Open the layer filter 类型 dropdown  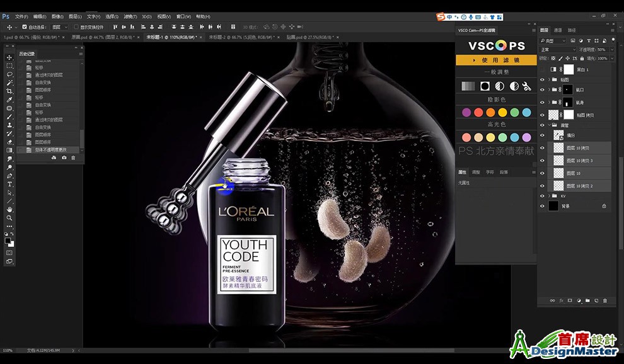(x=553, y=40)
